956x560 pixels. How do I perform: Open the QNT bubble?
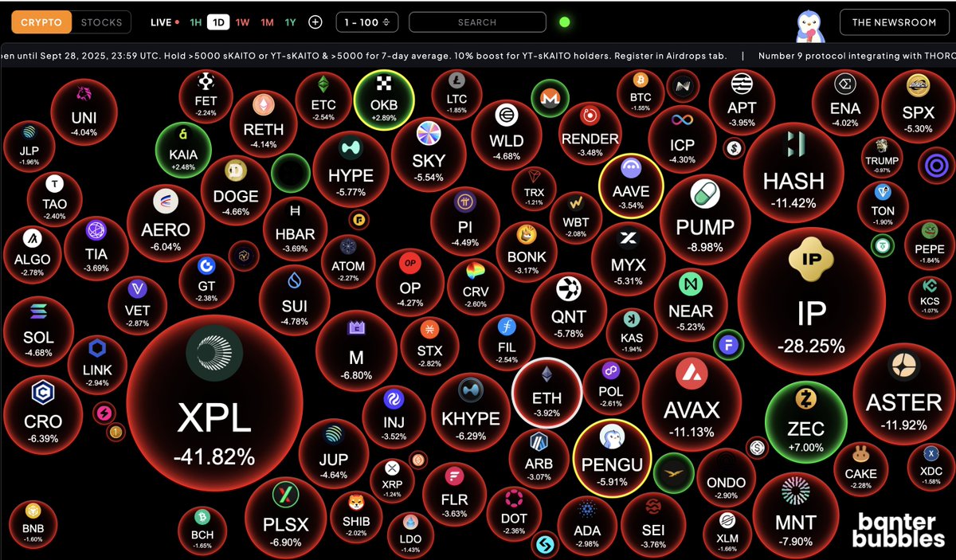point(569,311)
